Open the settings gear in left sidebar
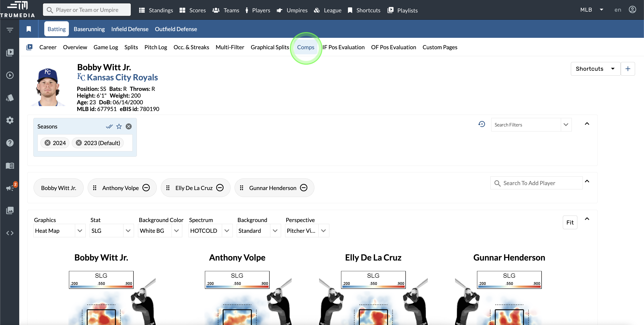The image size is (644, 325). pyautogui.click(x=9, y=120)
